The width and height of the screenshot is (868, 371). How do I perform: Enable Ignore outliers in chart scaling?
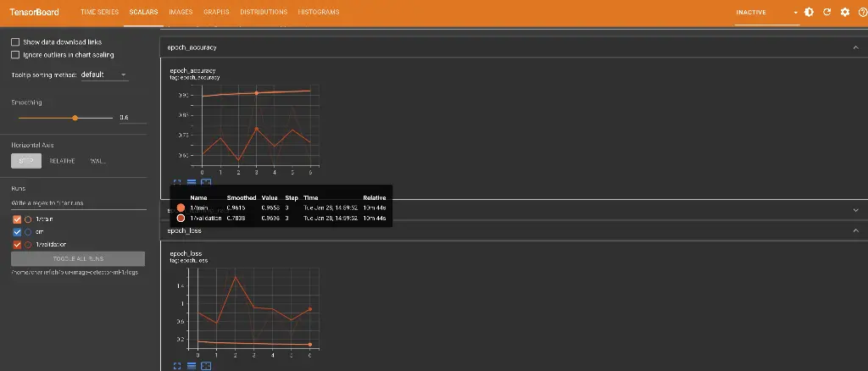15,55
